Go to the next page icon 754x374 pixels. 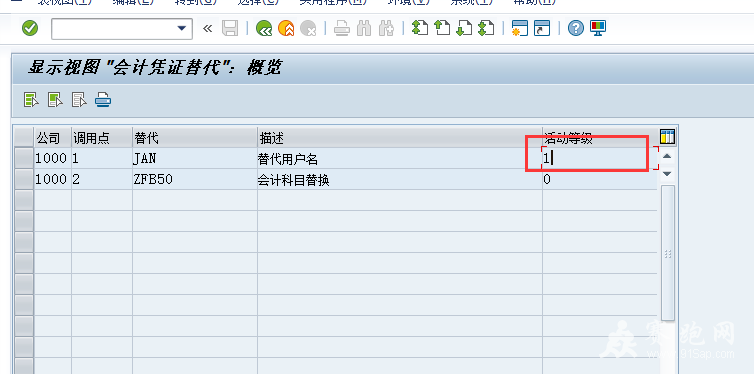pyautogui.click(x=464, y=28)
